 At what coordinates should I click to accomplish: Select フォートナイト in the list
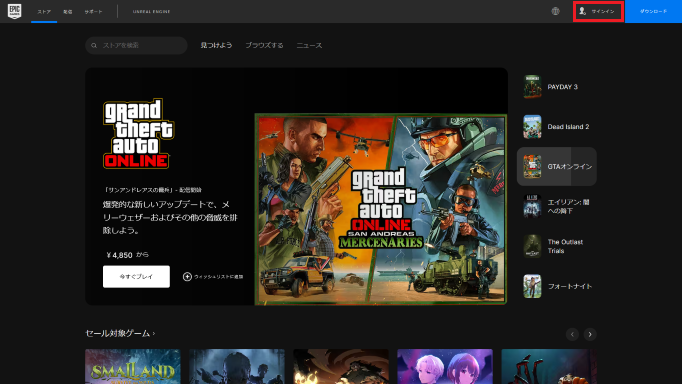click(557, 286)
